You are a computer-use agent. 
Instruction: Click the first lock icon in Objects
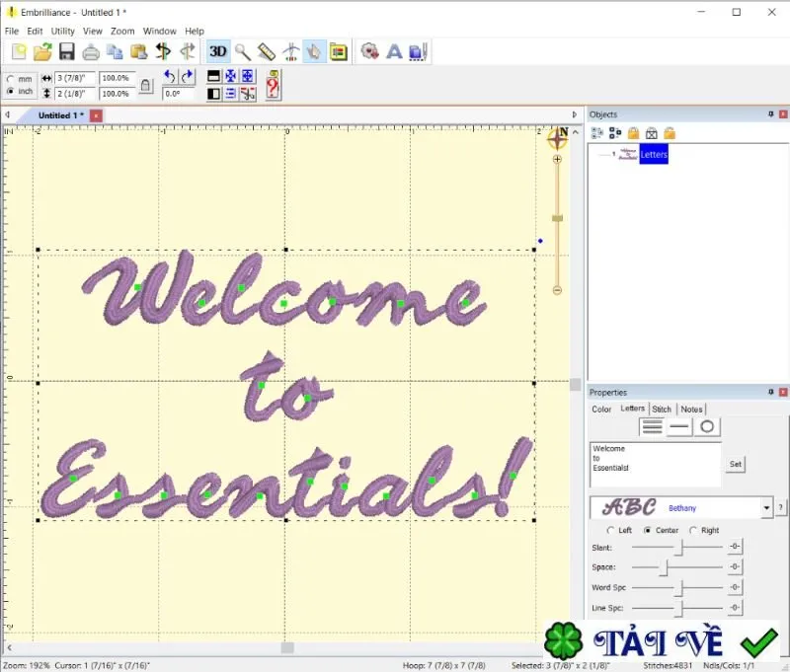(x=633, y=133)
